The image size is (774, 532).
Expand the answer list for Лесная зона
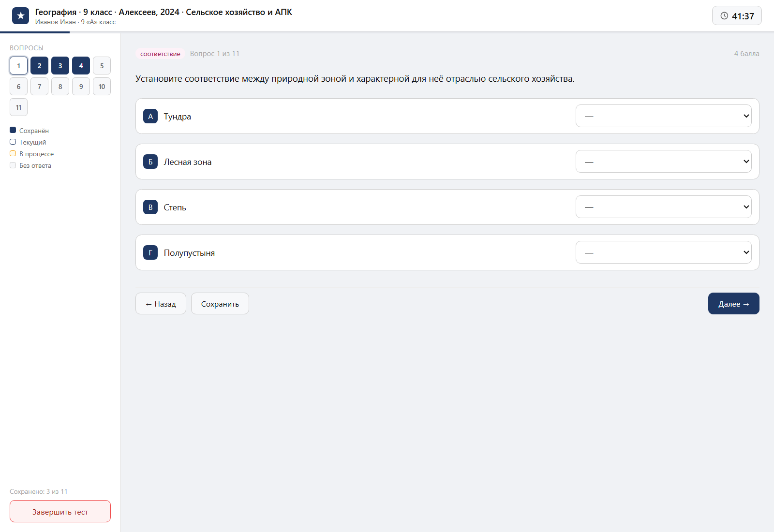pos(663,162)
